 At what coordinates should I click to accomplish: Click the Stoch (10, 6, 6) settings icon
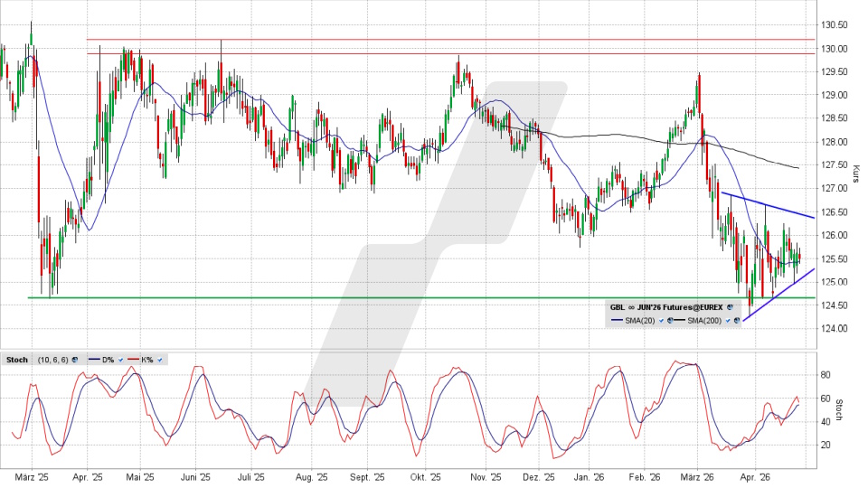(74, 360)
